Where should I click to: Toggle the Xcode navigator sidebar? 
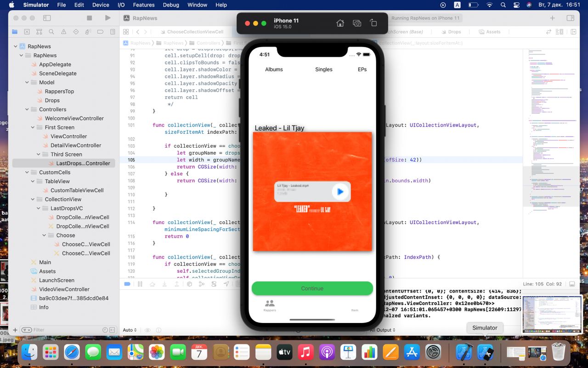pyautogui.click(x=47, y=18)
